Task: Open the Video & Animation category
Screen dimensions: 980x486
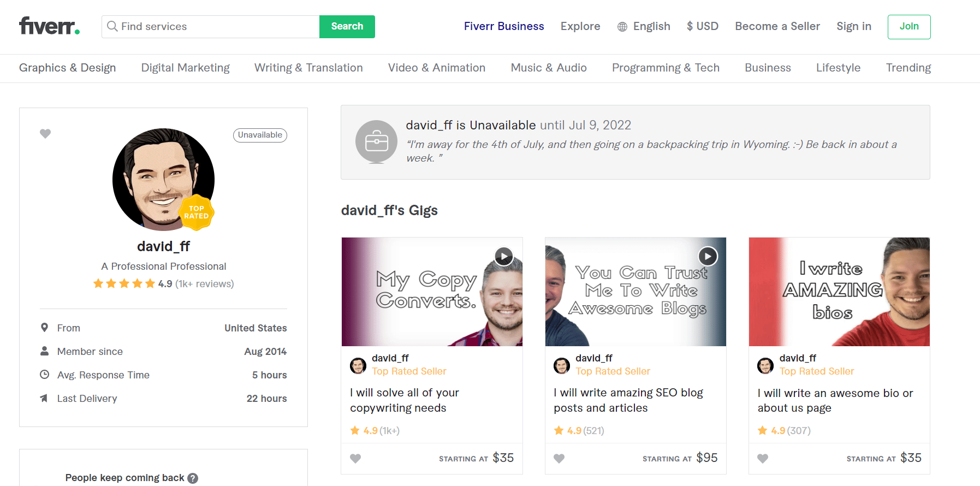Action: tap(437, 68)
